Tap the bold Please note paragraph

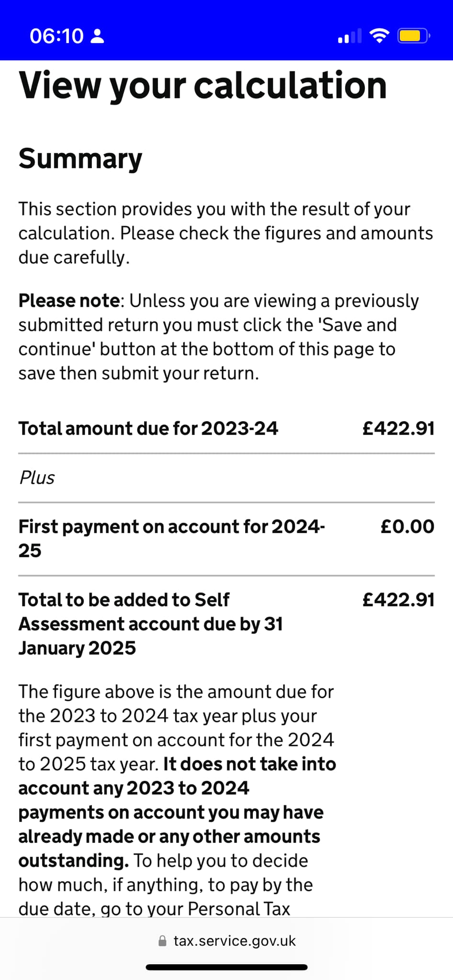219,337
